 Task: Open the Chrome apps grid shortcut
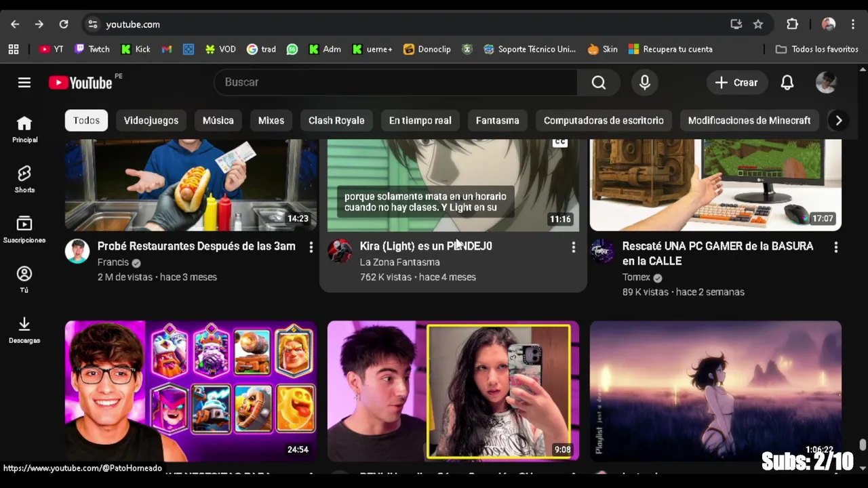(14, 49)
